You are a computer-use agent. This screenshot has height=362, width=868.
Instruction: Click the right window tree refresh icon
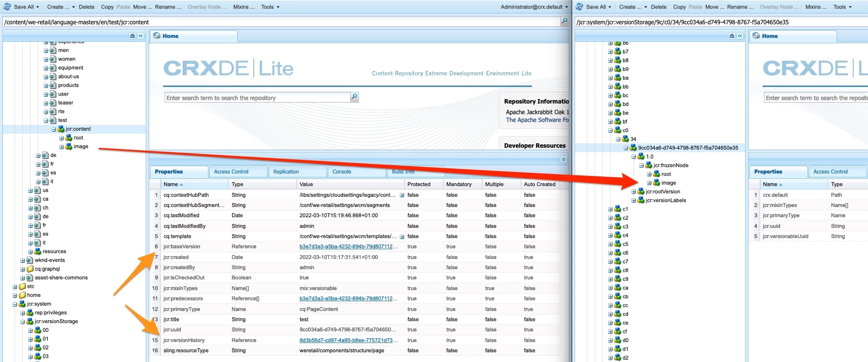coord(732,36)
